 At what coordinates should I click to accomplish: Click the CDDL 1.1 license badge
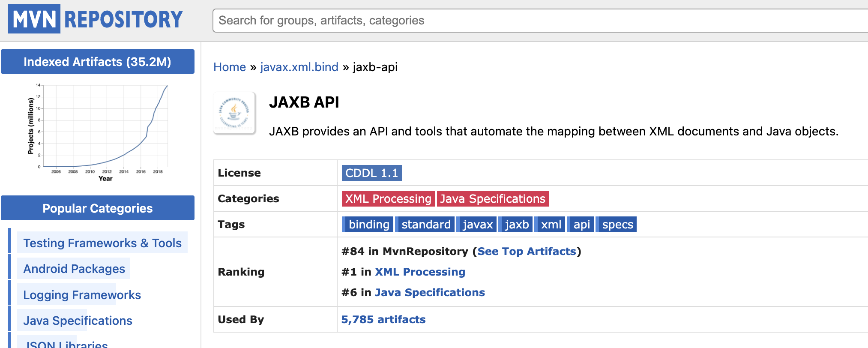371,173
